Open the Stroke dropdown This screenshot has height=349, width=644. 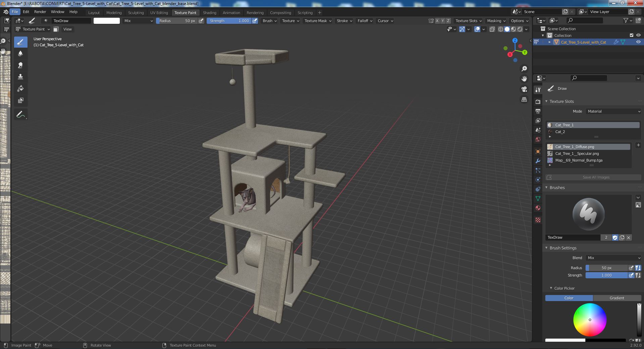click(344, 21)
